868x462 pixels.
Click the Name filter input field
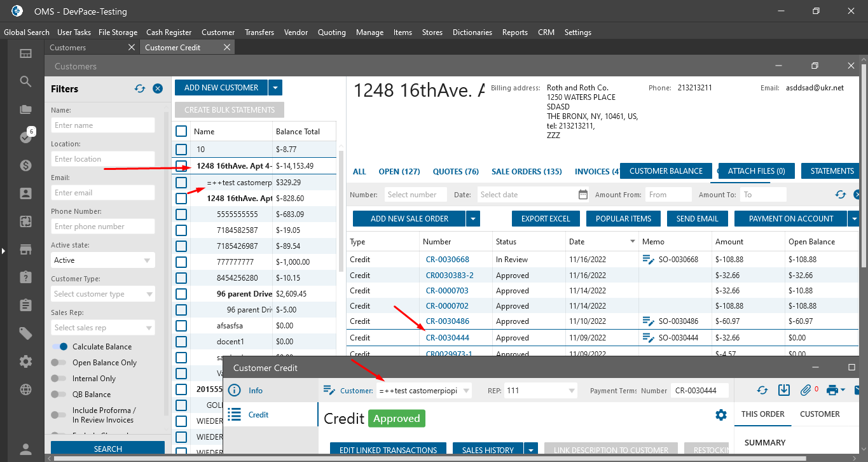click(x=102, y=125)
